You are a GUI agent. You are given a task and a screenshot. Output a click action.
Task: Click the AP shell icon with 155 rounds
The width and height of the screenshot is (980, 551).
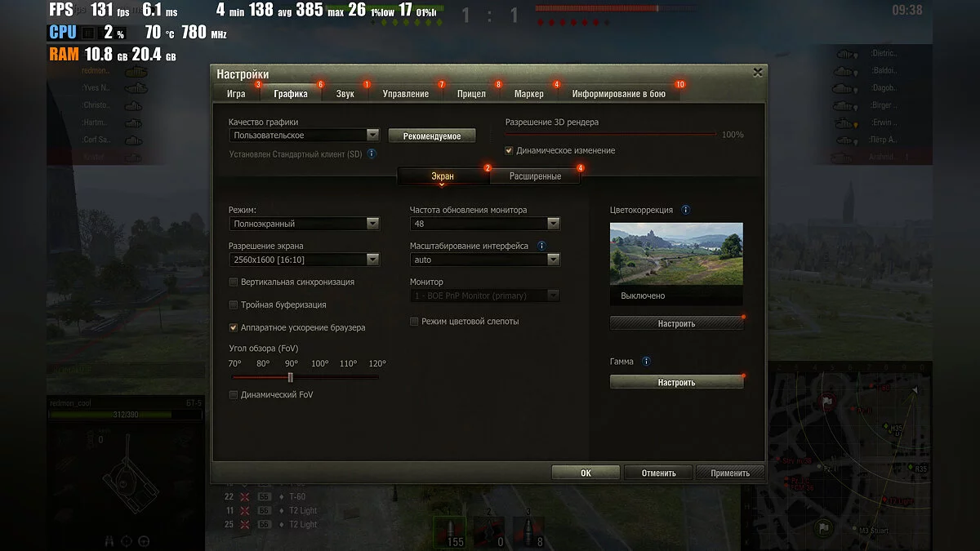[450, 531]
